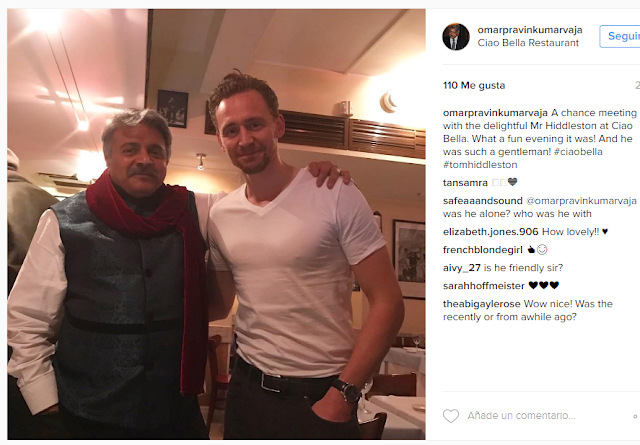This screenshot has height=445, width=640.
Task: Open sarahhoffmeister's profile
Action: (484, 286)
